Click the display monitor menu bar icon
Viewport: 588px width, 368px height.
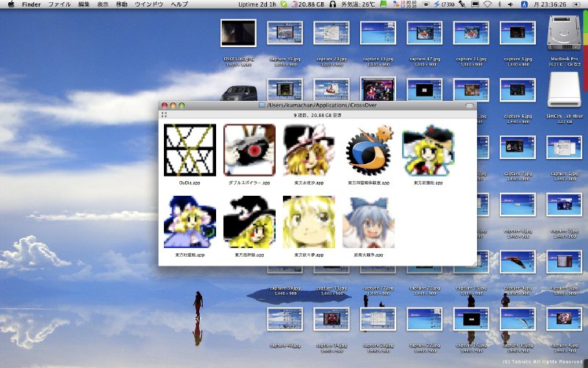475,4
